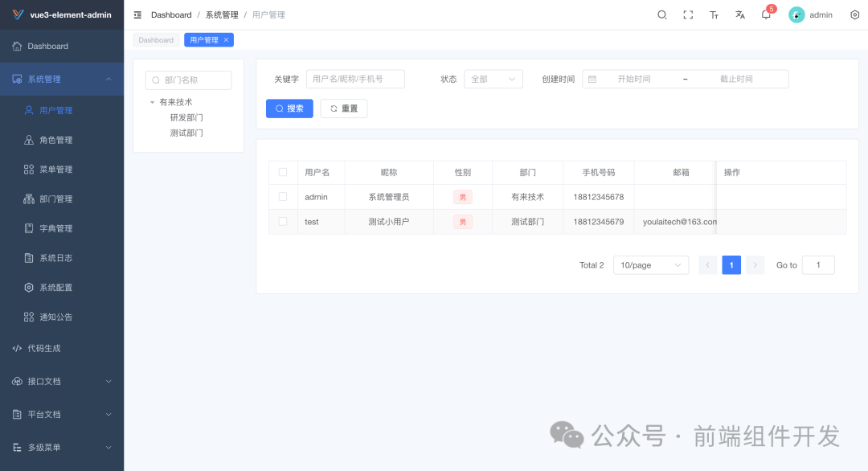Switch to the Dashboard tab
Image resolution: width=868 pixels, height=471 pixels.
point(156,39)
